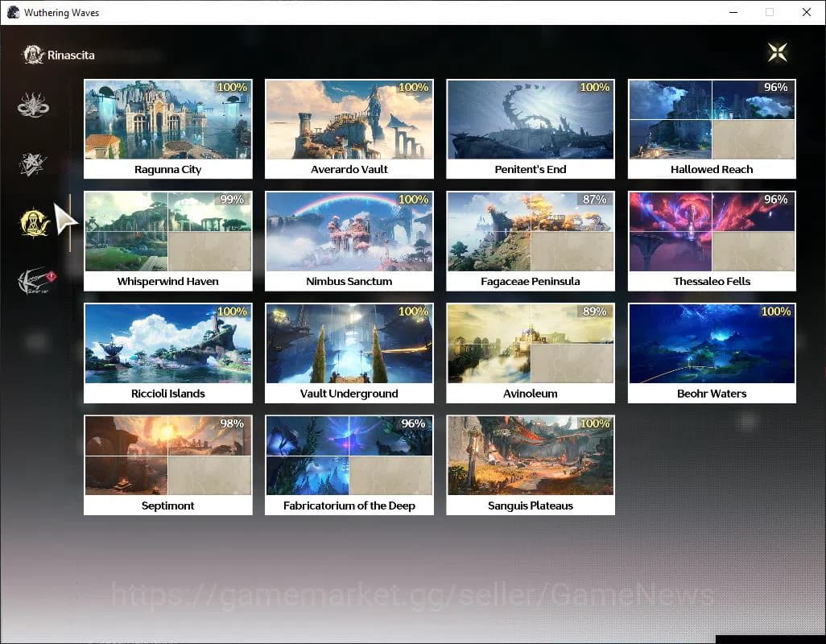The image size is (826, 644).
Task: Select the Averardo Vault area thumbnail
Action: point(349,120)
